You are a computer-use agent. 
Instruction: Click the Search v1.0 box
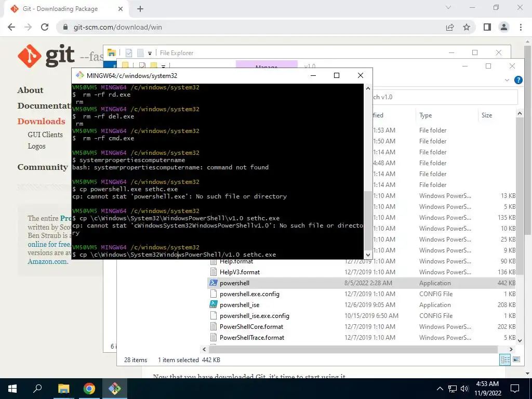coord(445,97)
